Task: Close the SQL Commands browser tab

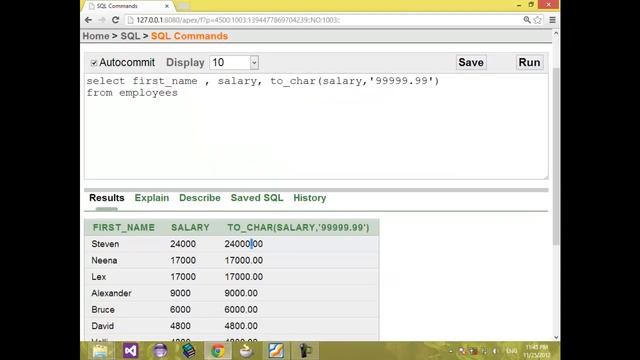Action: [x=167, y=6]
